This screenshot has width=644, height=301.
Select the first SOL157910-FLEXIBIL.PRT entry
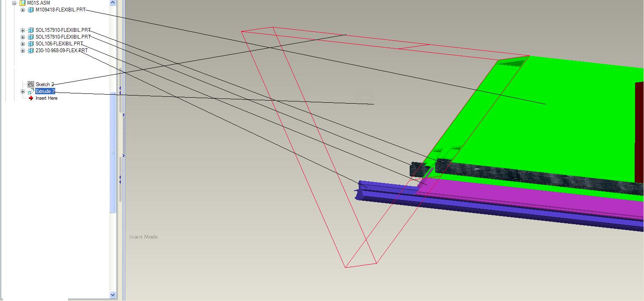[63, 30]
